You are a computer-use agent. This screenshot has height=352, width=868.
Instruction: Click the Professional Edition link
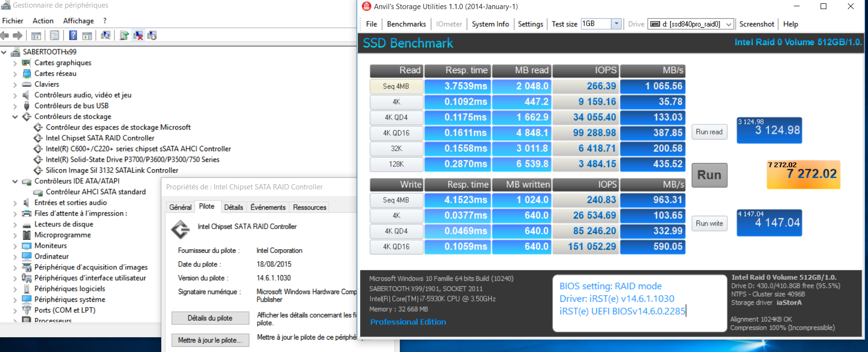pos(408,322)
